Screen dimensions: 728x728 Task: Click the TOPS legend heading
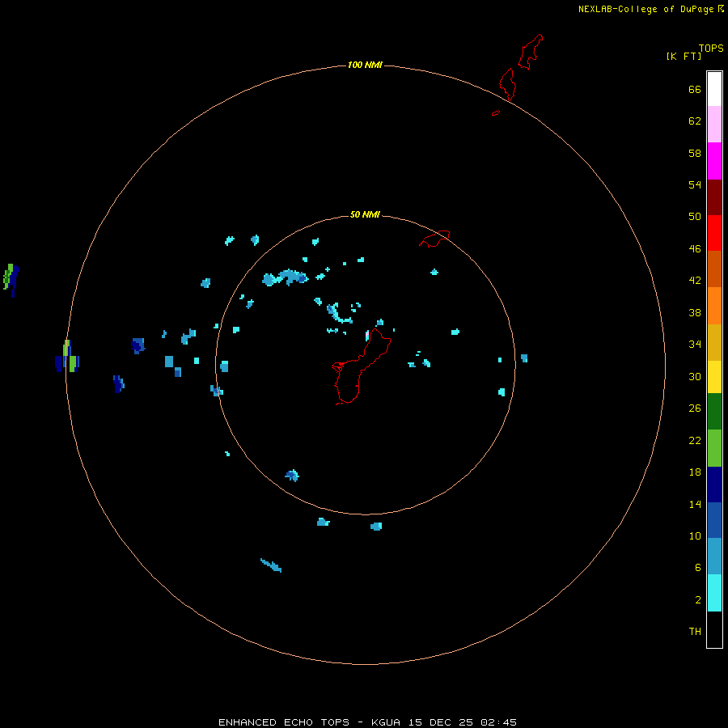(x=711, y=48)
